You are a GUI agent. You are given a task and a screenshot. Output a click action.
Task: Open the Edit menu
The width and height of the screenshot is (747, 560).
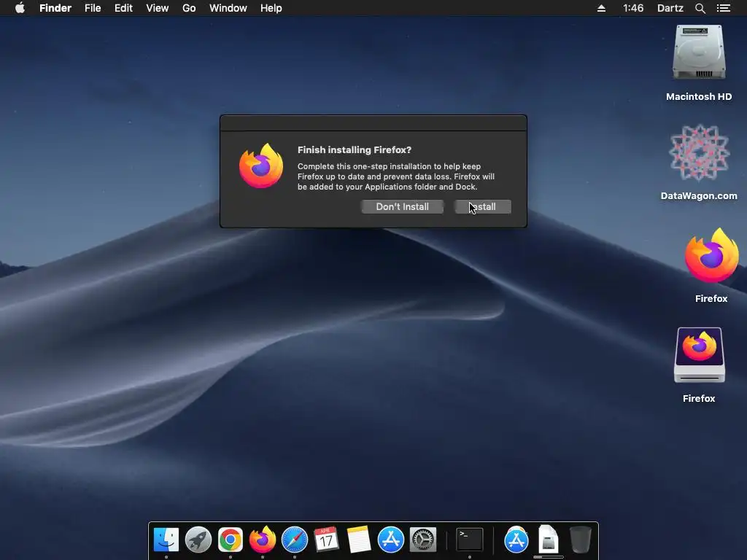click(123, 8)
